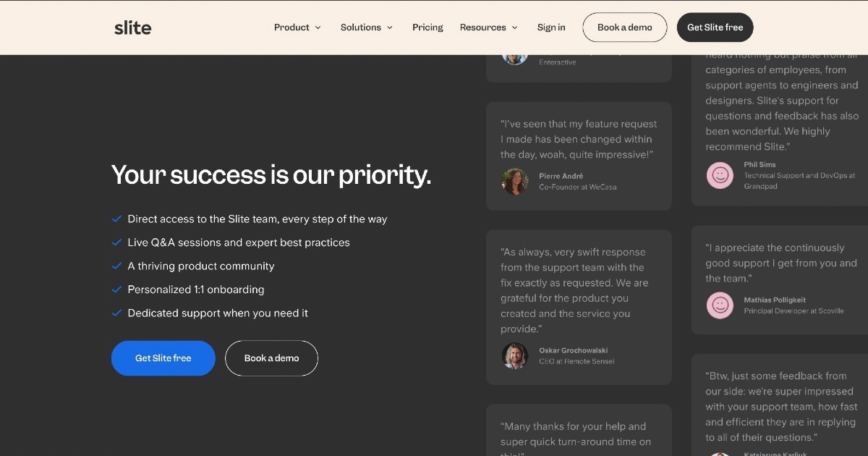Click Mathias Polligkeit's pink smiley avatar

pos(720,305)
